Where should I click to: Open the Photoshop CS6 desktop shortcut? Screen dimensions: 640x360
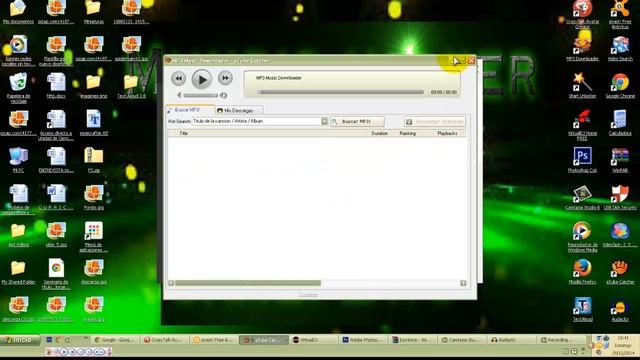(x=582, y=160)
